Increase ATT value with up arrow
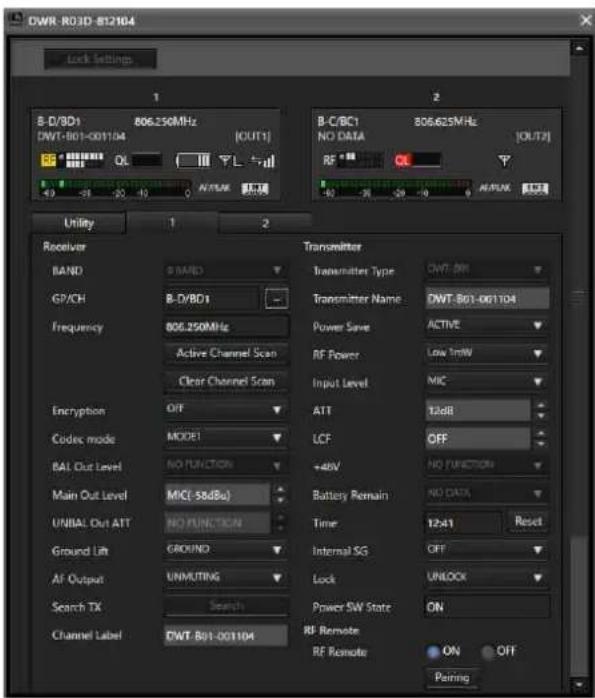 (541, 405)
